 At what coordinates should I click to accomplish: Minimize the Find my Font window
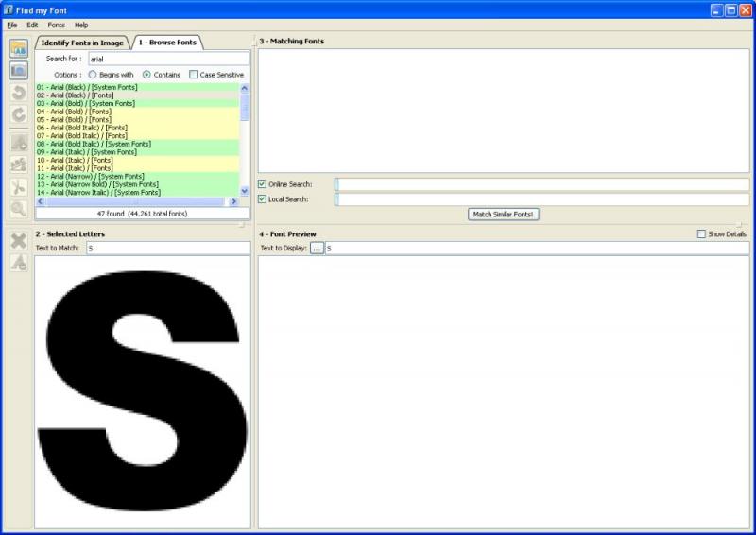coord(717,10)
